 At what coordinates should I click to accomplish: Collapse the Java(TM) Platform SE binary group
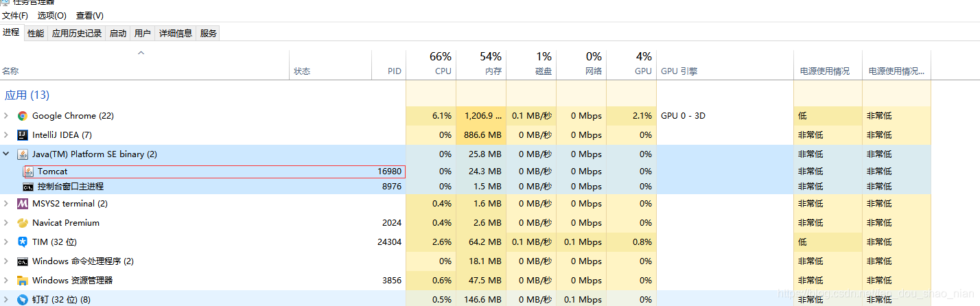pos(6,154)
